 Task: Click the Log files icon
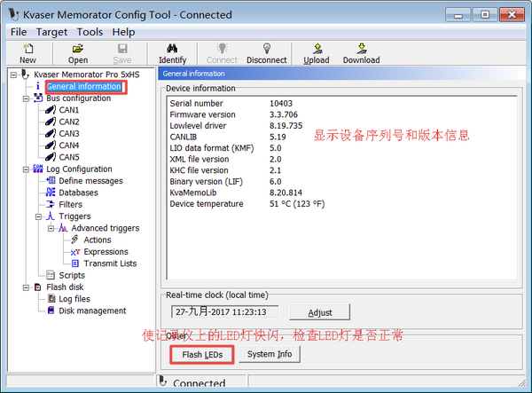[51, 299]
